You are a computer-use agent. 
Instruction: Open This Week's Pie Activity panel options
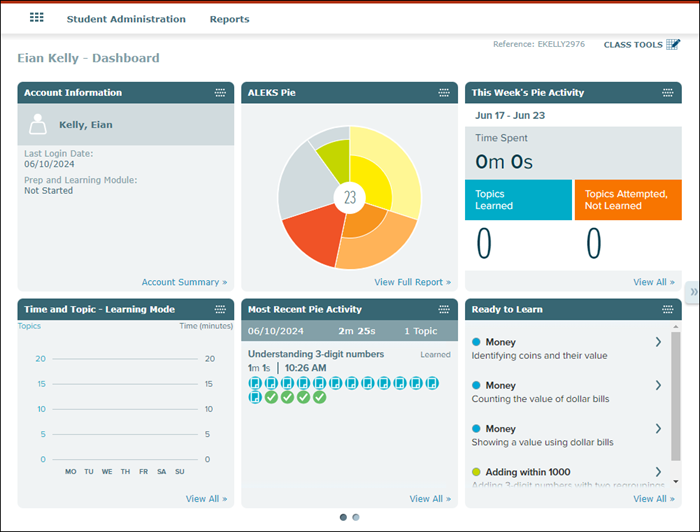[668, 93]
